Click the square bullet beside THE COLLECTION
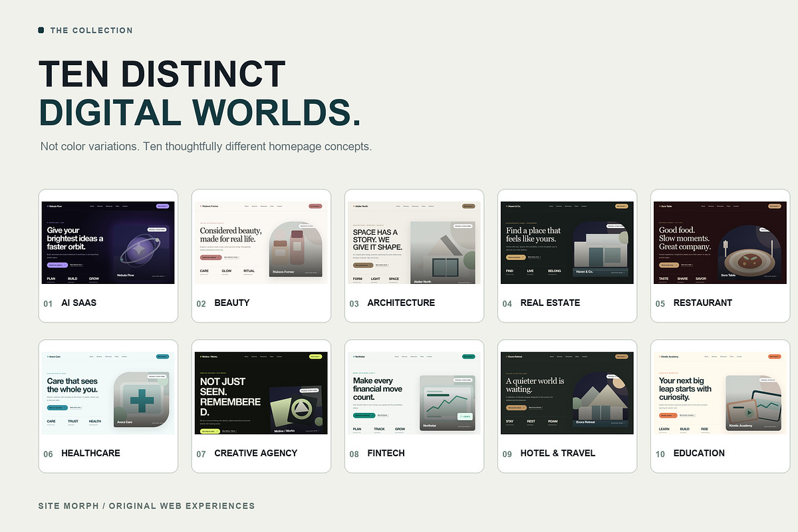798x532 pixels. (41, 30)
